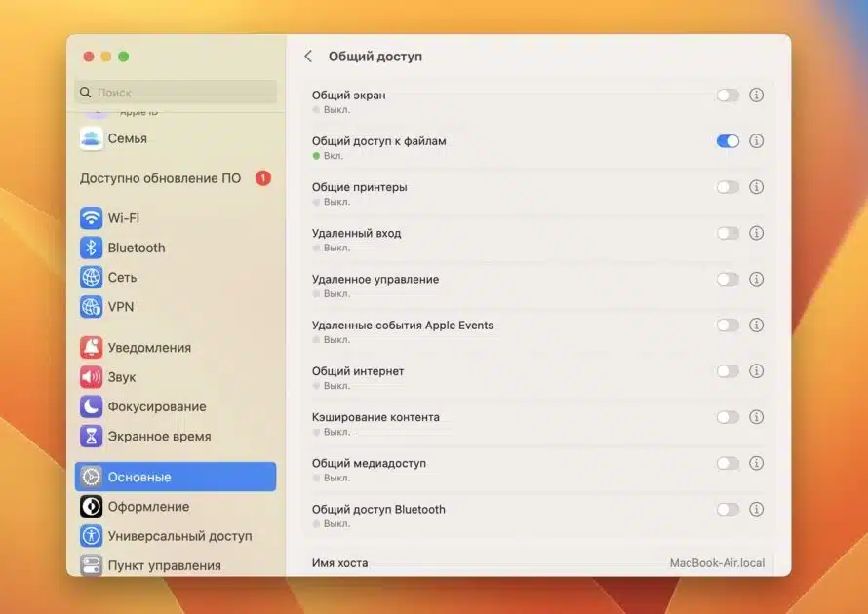This screenshot has height=614, width=868.
Task: Enable the Удаленный вход switch
Action: [727, 233]
